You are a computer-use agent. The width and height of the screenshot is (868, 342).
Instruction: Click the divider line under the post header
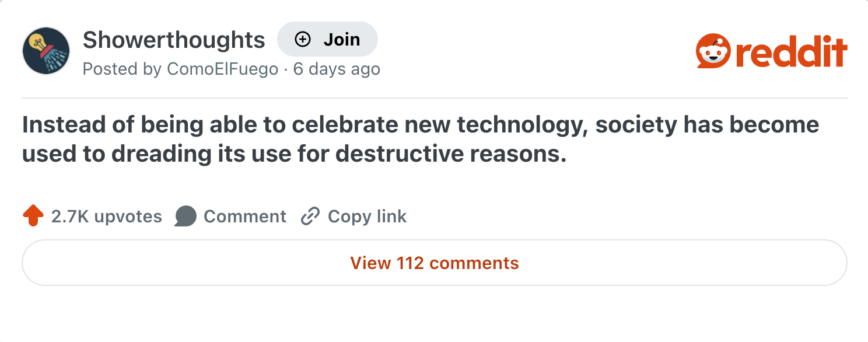pyautogui.click(x=434, y=98)
